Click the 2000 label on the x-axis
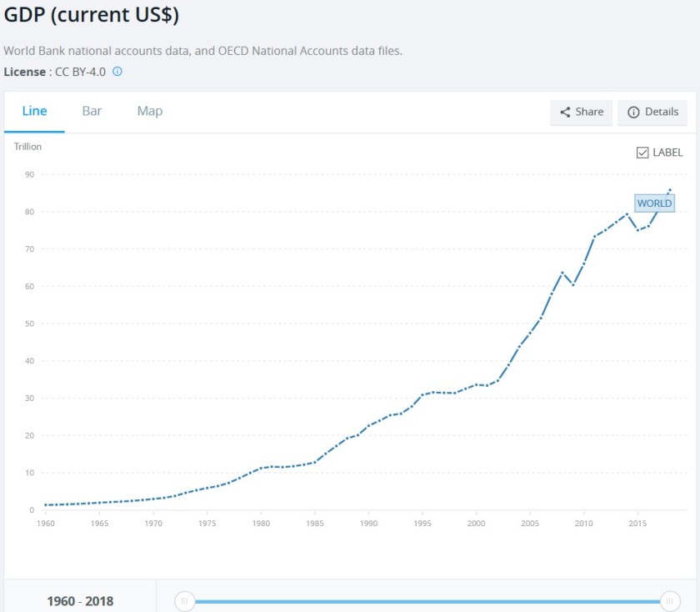Viewport: 700px width, 612px height. click(x=476, y=524)
